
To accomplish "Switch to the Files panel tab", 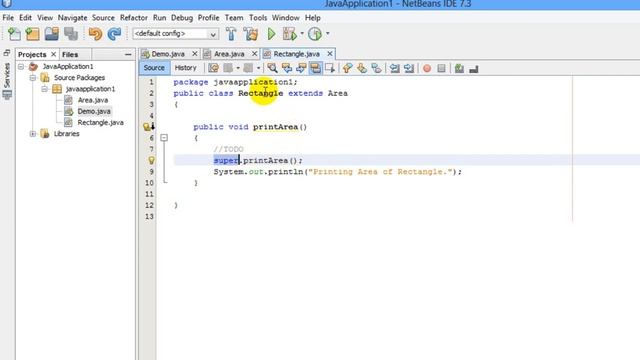I will pyautogui.click(x=70, y=54).
